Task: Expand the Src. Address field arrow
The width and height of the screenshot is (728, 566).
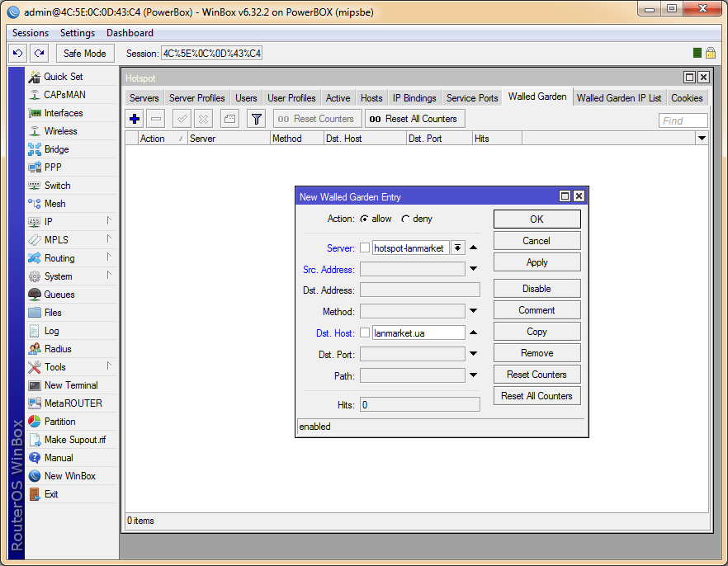Action: click(x=474, y=268)
